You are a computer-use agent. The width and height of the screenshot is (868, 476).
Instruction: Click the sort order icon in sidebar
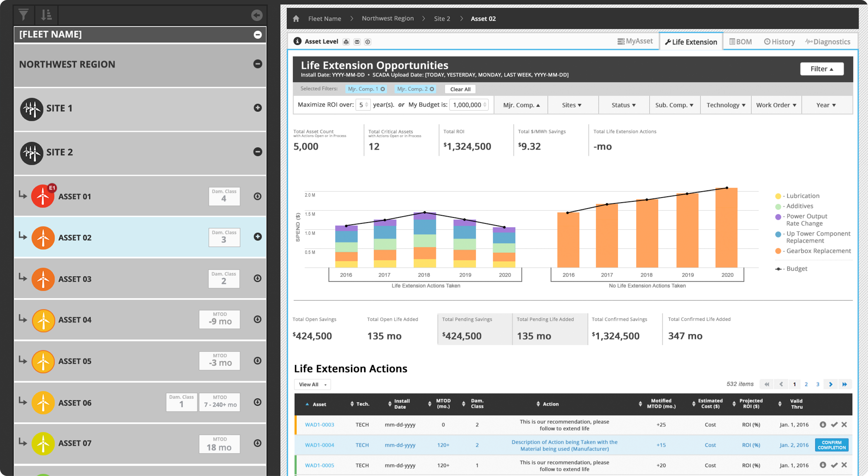46,15
